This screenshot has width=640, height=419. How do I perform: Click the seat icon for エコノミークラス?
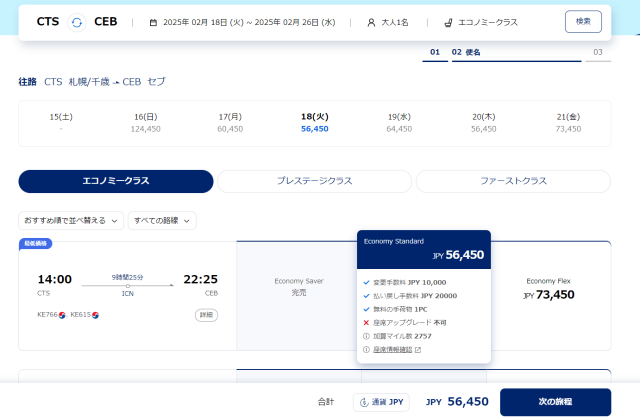448,22
